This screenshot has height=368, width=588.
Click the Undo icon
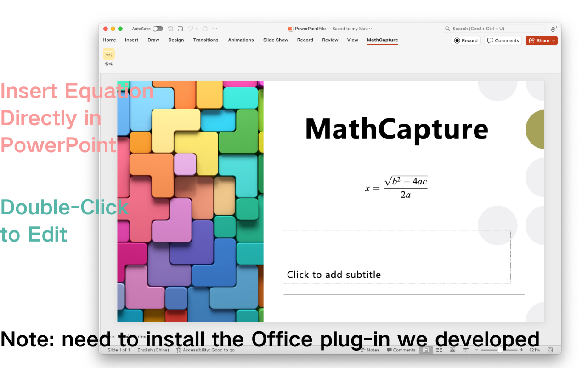[x=190, y=28]
